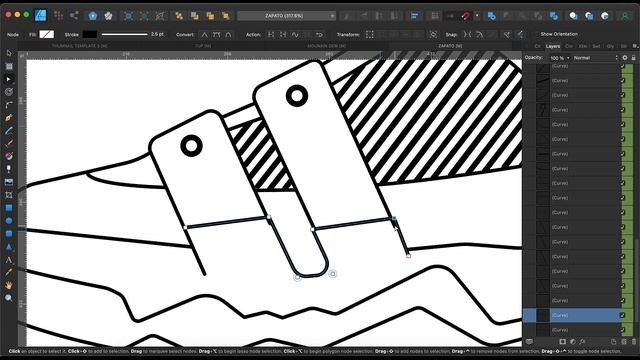Open the Layers panel tab
This screenshot has width=640, height=360.
click(553, 46)
